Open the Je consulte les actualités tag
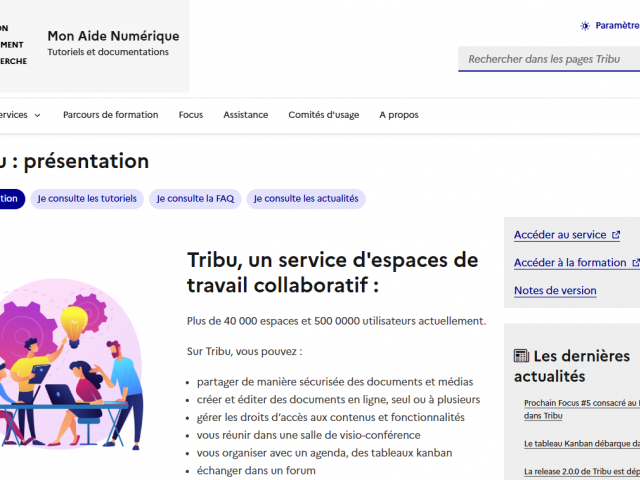The image size is (640, 480). point(306,199)
